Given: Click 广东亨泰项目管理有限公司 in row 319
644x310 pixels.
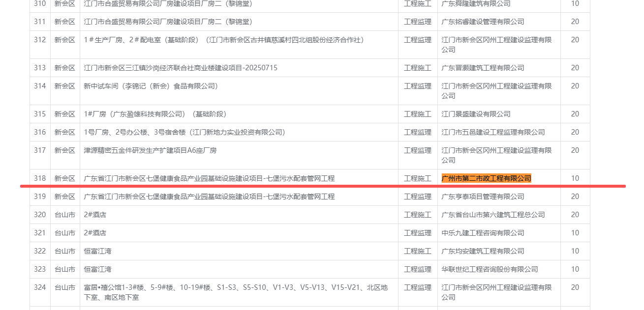Looking at the screenshot, I should click(483, 197).
